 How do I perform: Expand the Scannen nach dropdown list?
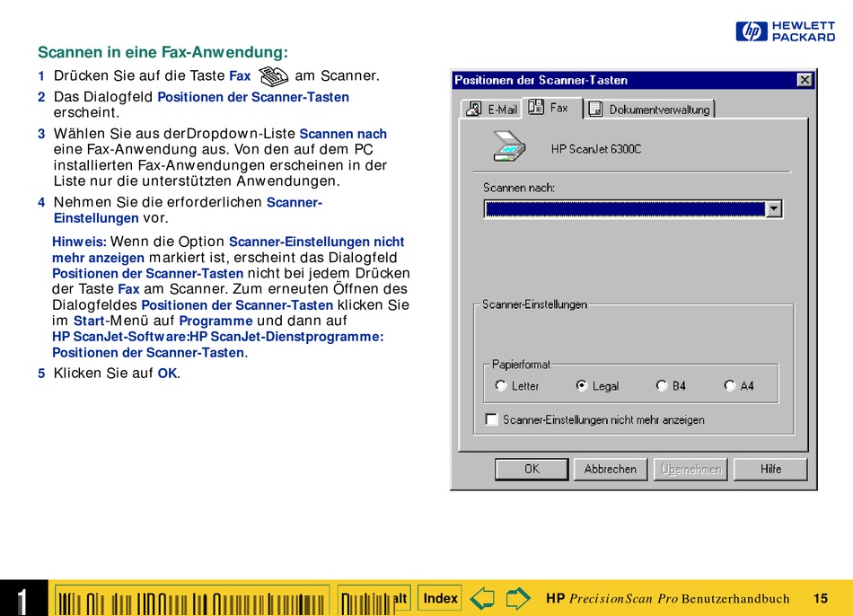pyautogui.click(x=774, y=209)
